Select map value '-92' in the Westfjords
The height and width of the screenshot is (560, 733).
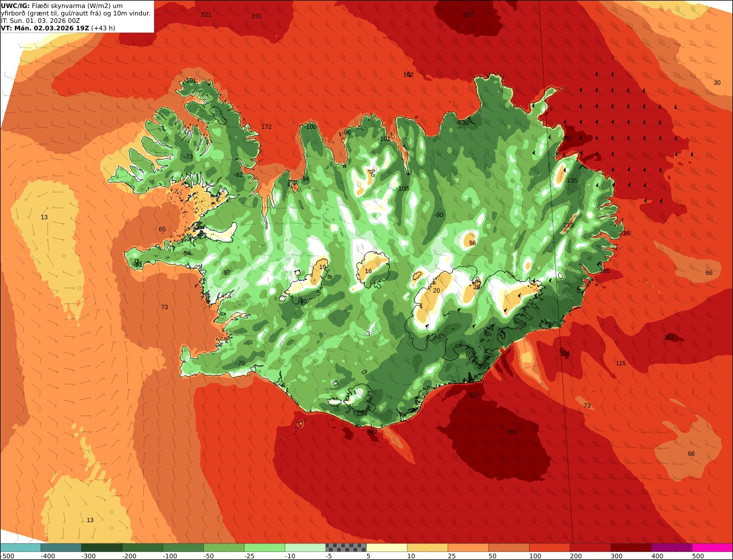238,175
